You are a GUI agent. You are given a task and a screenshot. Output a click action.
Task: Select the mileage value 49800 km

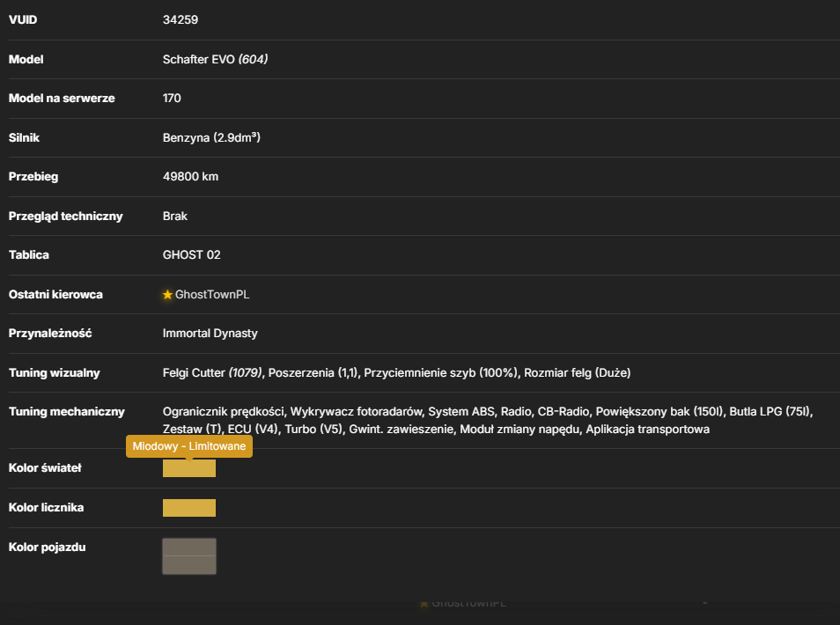(x=191, y=177)
